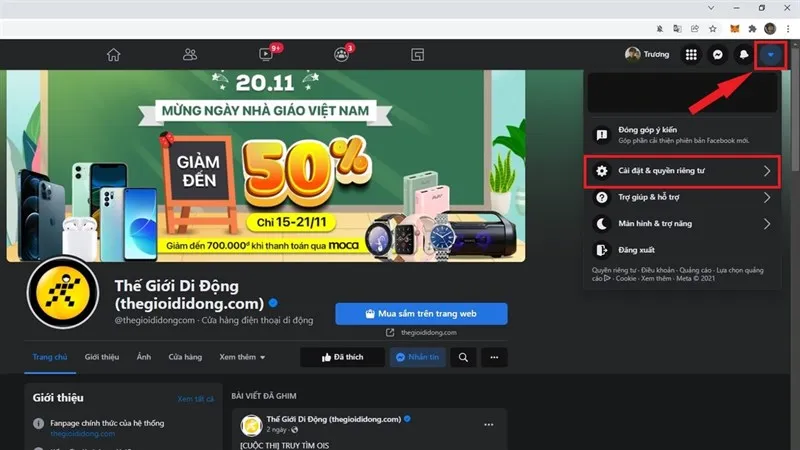The height and width of the screenshot is (450, 800).
Task: Expand Xem thêm tab dropdown
Action: pos(242,357)
